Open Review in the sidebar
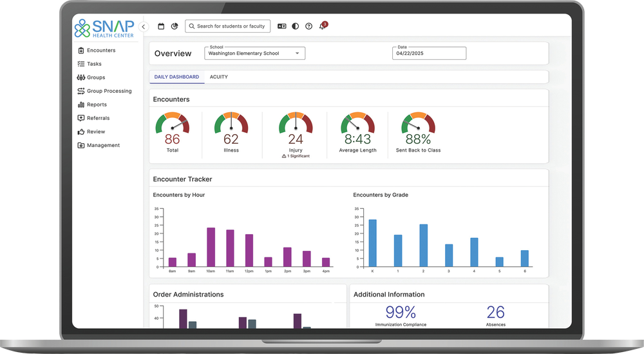The height and width of the screenshot is (354, 644). pos(91,132)
